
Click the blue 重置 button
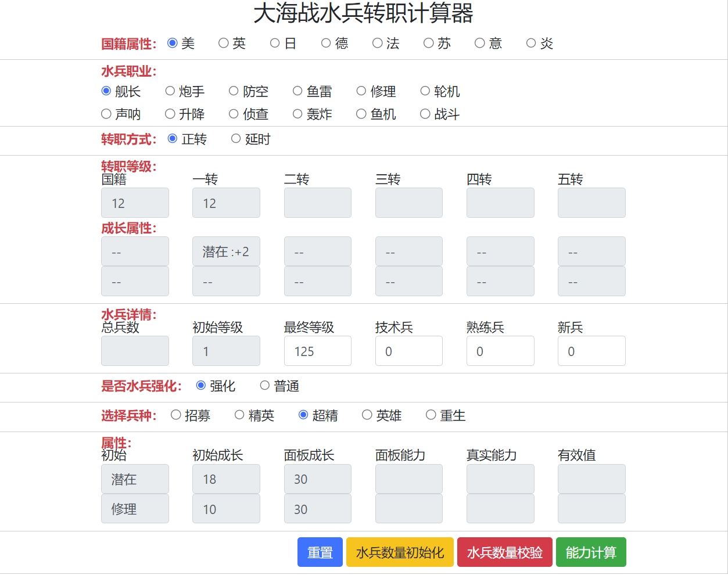coord(320,552)
